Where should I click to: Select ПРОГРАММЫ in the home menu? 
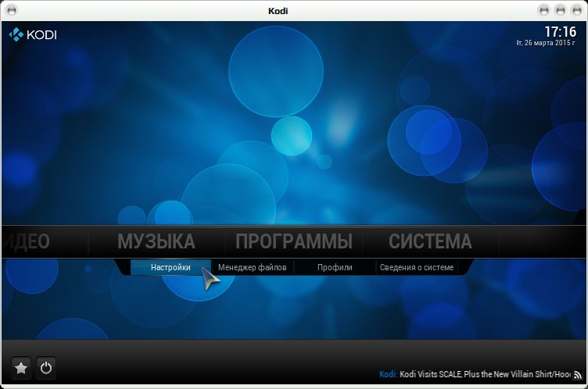coord(294,241)
